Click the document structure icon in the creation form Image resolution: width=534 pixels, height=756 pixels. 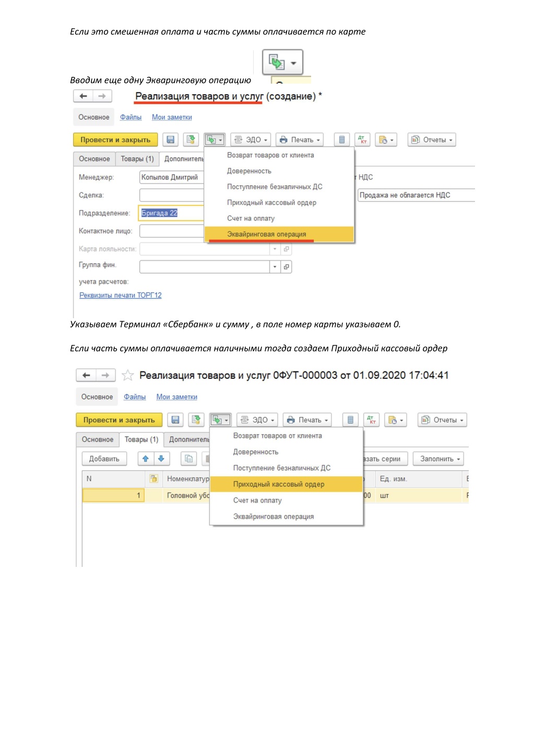pos(341,139)
